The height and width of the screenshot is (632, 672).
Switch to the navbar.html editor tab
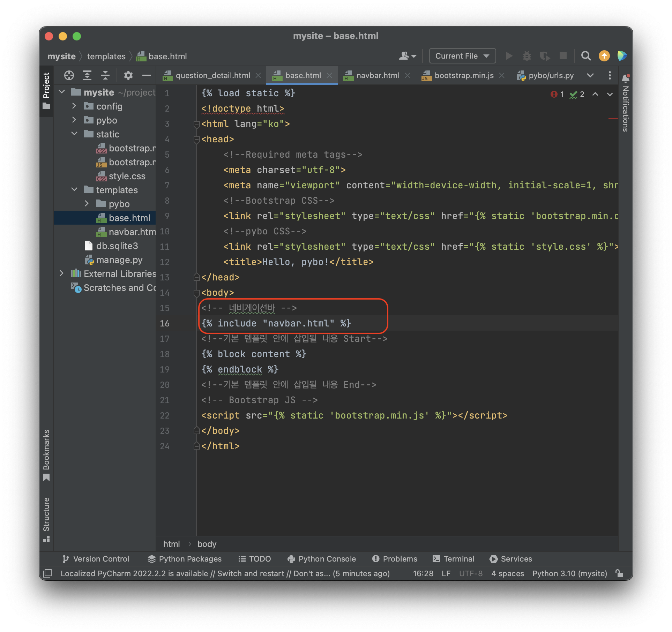pos(378,75)
